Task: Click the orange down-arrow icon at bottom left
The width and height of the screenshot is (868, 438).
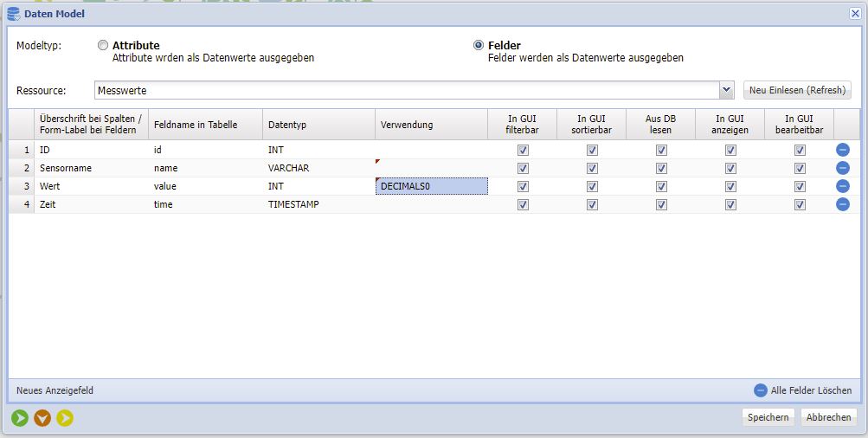Action: point(42,419)
